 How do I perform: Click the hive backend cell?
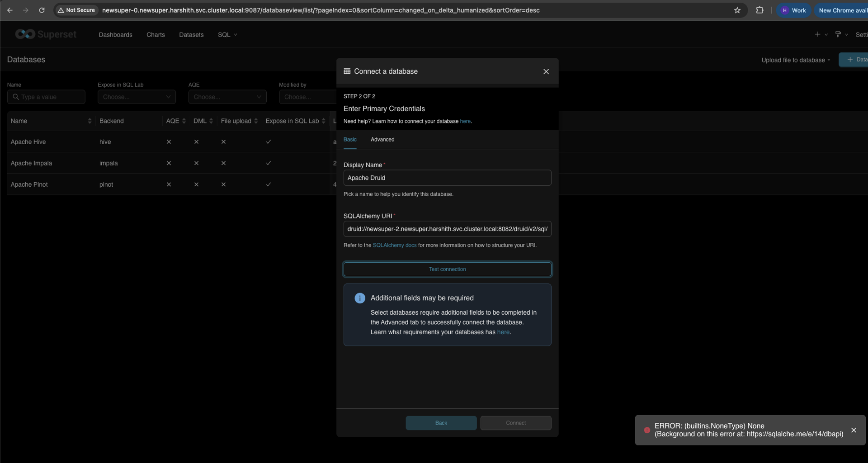click(x=105, y=142)
